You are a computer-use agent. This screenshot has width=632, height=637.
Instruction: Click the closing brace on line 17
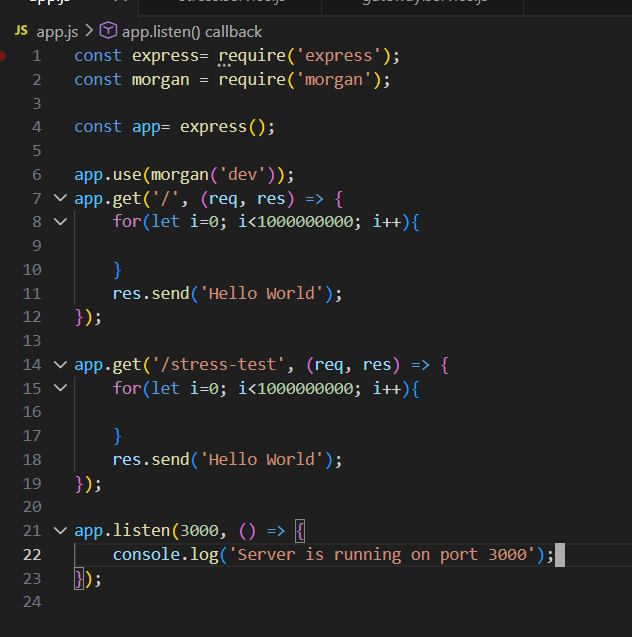(117, 436)
